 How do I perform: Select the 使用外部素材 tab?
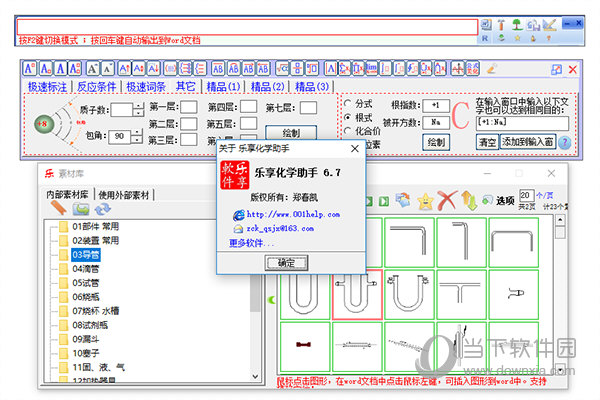[124, 195]
